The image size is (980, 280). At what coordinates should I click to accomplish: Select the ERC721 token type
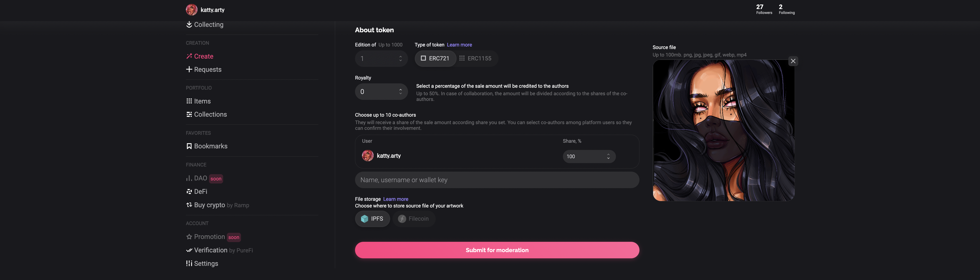[x=435, y=59]
